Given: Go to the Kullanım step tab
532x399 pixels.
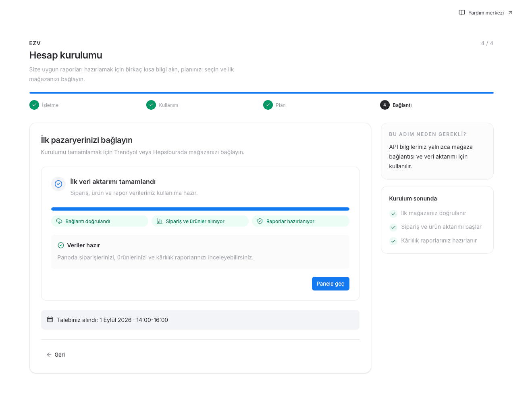Looking at the screenshot, I should (162, 105).
